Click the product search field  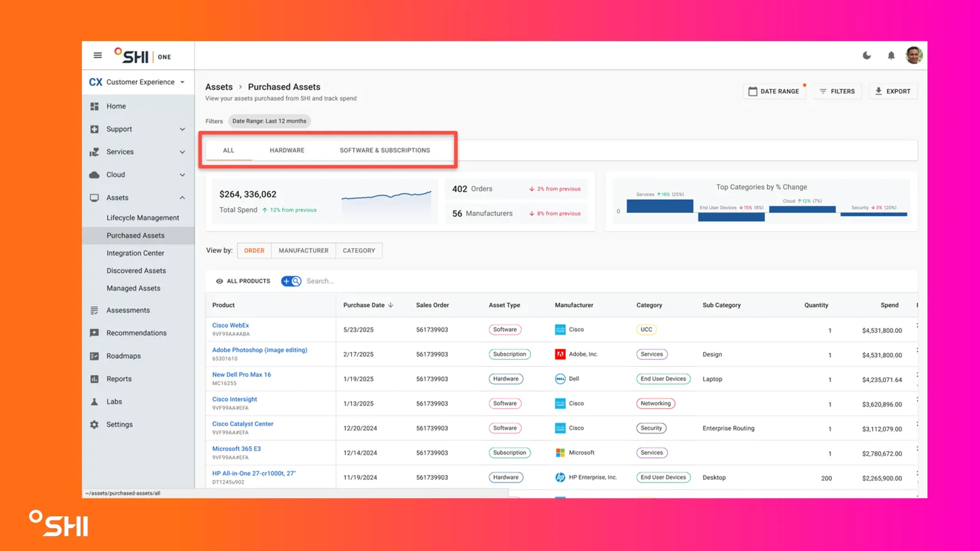(429, 281)
